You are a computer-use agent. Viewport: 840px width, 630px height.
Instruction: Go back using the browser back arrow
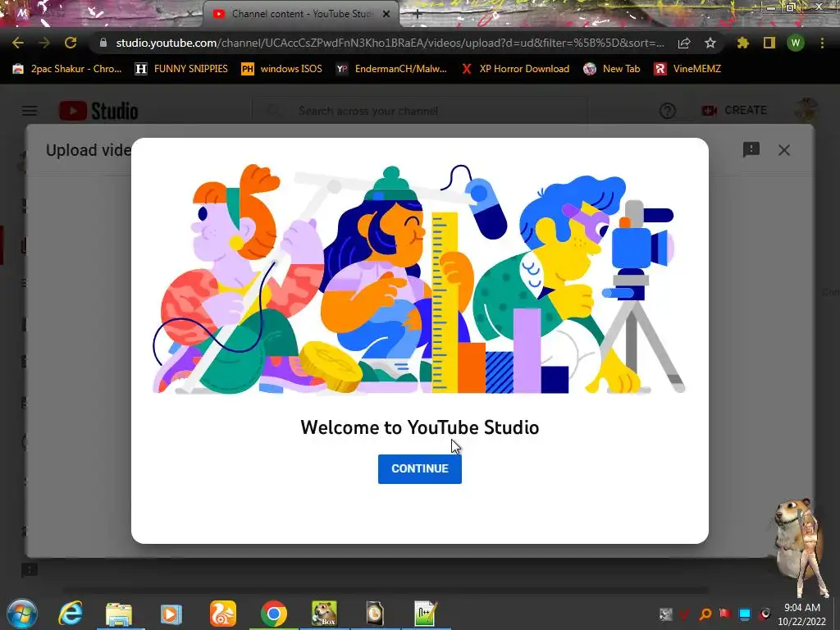tap(18, 43)
